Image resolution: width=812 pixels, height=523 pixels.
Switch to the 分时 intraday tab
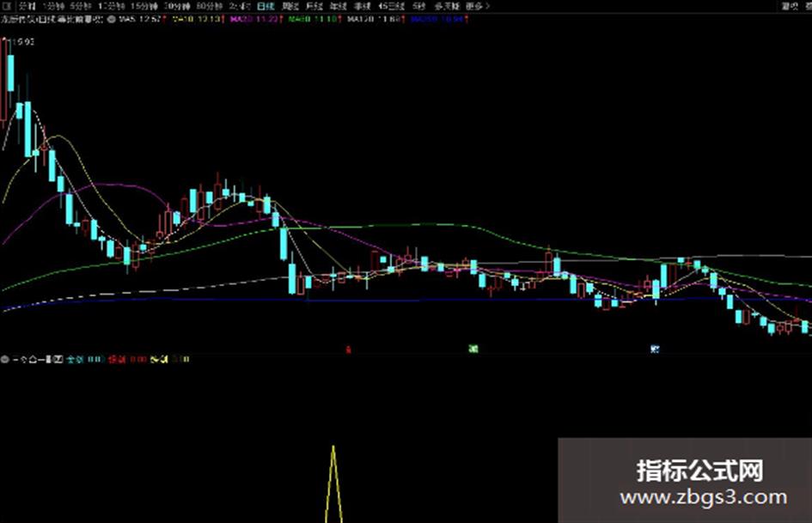[27, 6]
